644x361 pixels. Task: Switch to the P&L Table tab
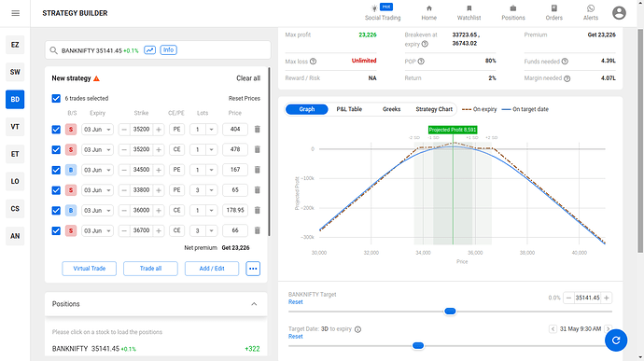pyautogui.click(x=349, y=109)
